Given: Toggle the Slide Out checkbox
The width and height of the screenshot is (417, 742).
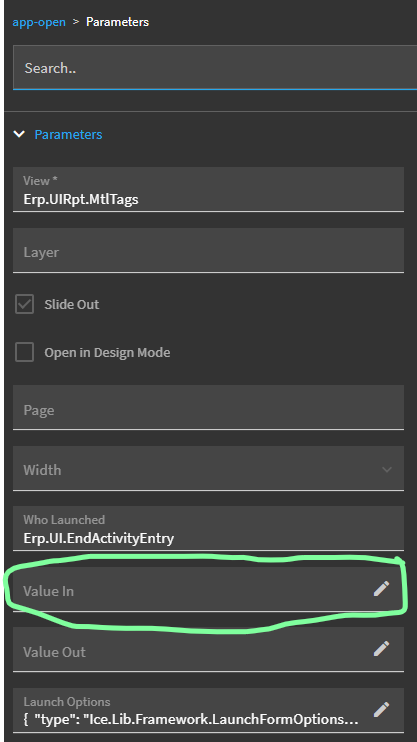Looking at the screenshot, I should [24, 304].
